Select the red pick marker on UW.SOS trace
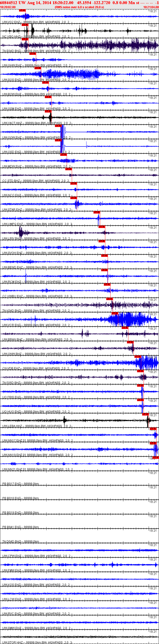159x644 pixels. point(38,68)
